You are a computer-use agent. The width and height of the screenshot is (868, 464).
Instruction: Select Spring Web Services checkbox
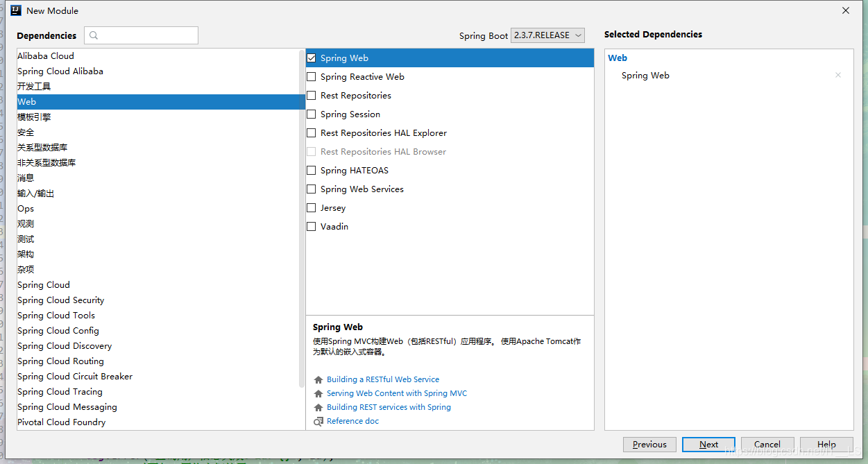[x=312, y=189]
